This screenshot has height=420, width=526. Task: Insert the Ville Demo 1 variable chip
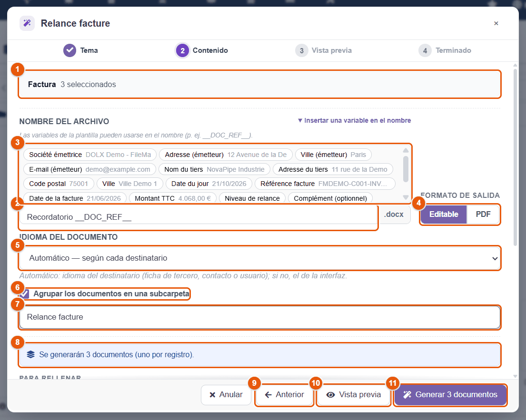(x=130, y=184)
